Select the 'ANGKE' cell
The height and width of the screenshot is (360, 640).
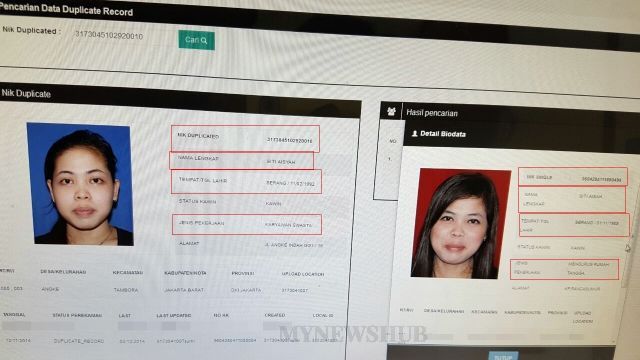tap(50, 289)
